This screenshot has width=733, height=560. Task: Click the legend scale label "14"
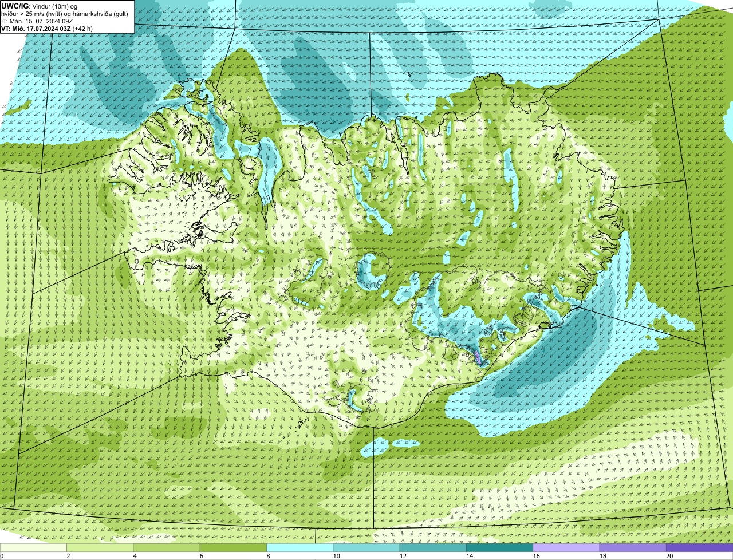click(470, 556)
